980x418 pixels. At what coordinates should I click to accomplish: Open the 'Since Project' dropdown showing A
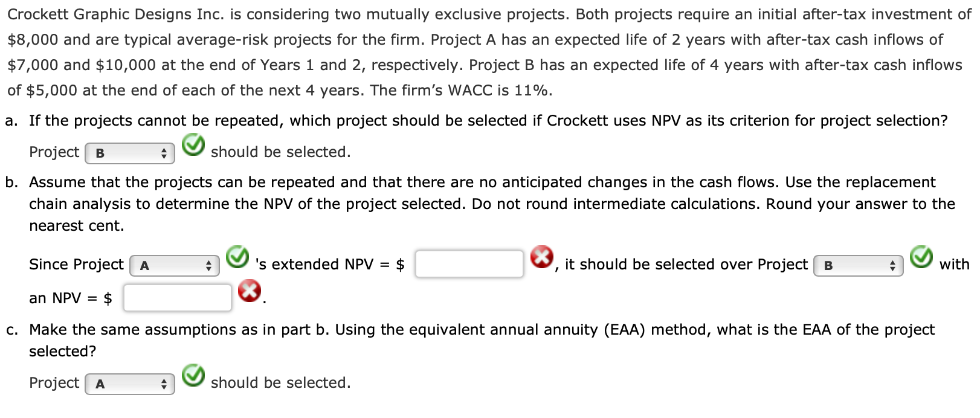pos(175,266)
